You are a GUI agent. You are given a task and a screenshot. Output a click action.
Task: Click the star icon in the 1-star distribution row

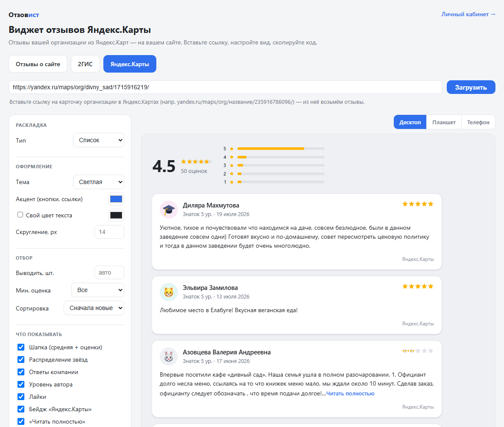point(232,182)
